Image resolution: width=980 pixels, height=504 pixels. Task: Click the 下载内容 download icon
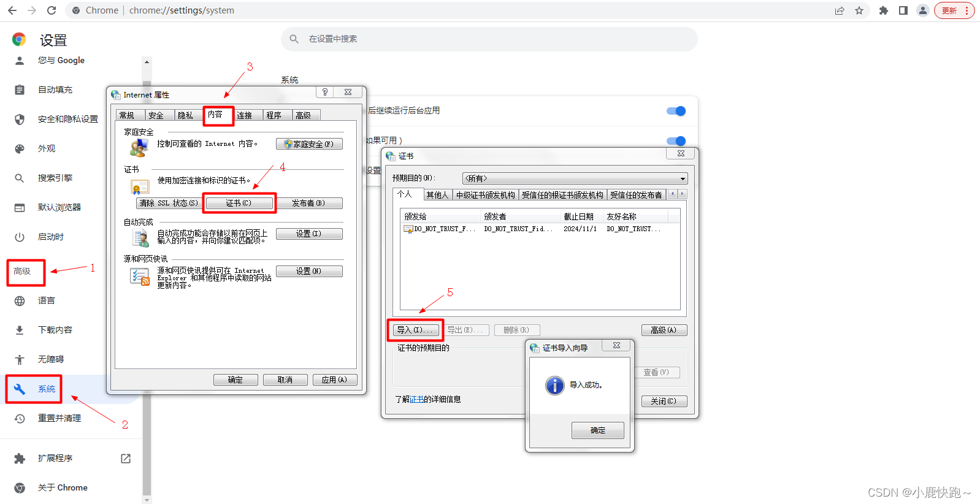20,330
